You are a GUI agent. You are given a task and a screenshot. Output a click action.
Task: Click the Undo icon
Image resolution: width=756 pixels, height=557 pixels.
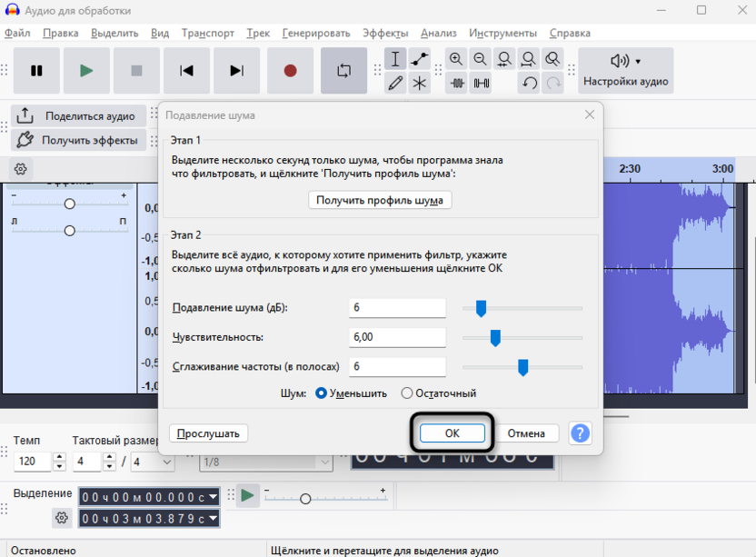528,83
